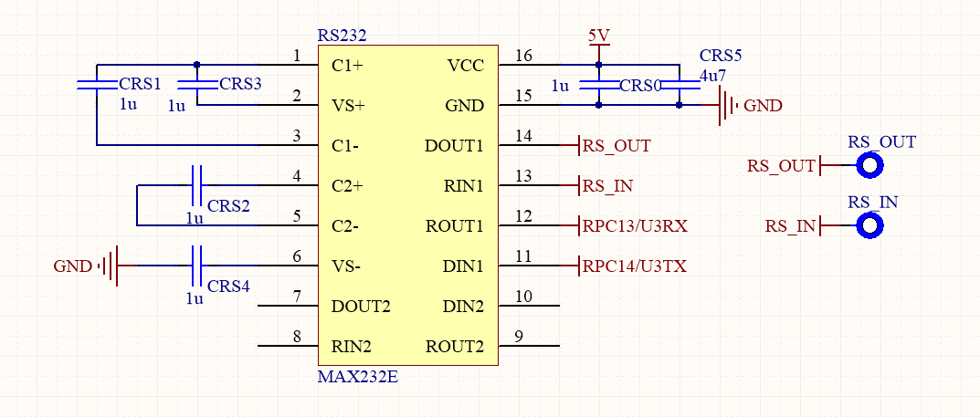Click pin number 10
The width and height of the screenshot is (980, 417).
523,297
